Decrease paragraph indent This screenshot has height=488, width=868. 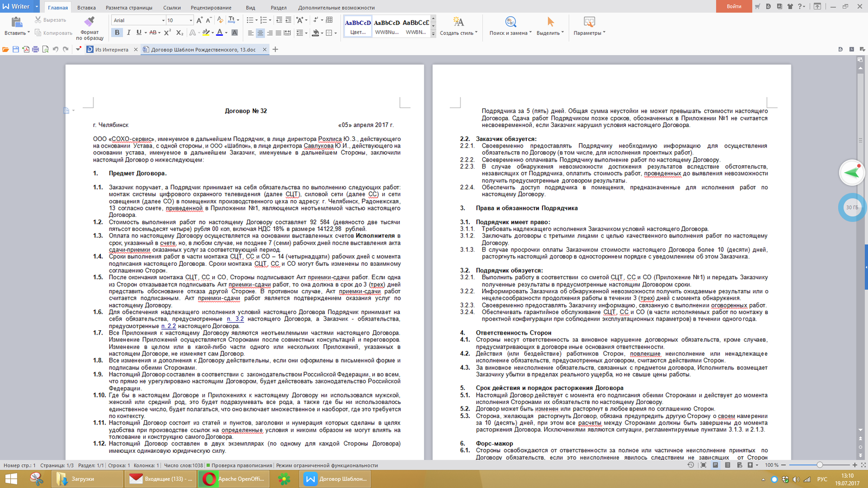(279, 20)
